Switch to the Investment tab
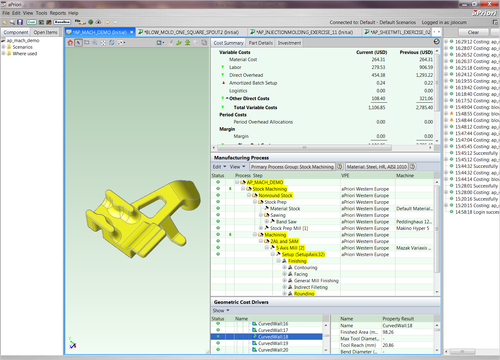The image size is (500, 360). click(289, 43)
